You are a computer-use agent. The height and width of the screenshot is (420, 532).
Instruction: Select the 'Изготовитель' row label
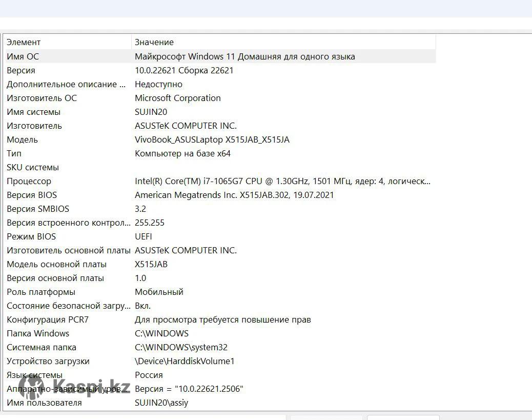[34, 126]
